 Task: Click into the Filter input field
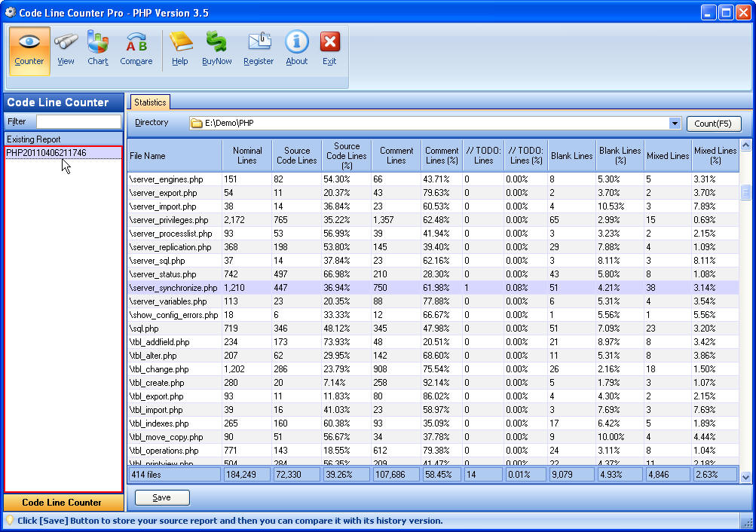(x=78, y=121)
